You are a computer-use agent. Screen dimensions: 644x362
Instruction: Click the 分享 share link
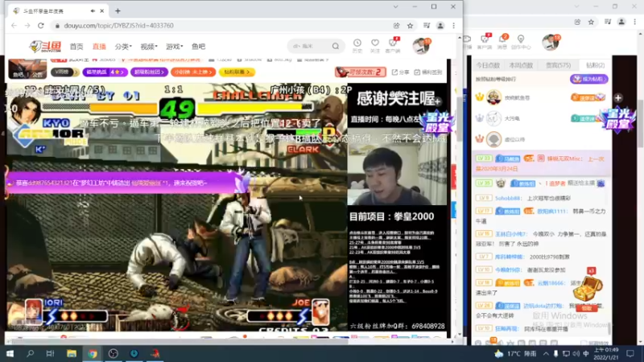pyautogui.click(x=400, y=72)
